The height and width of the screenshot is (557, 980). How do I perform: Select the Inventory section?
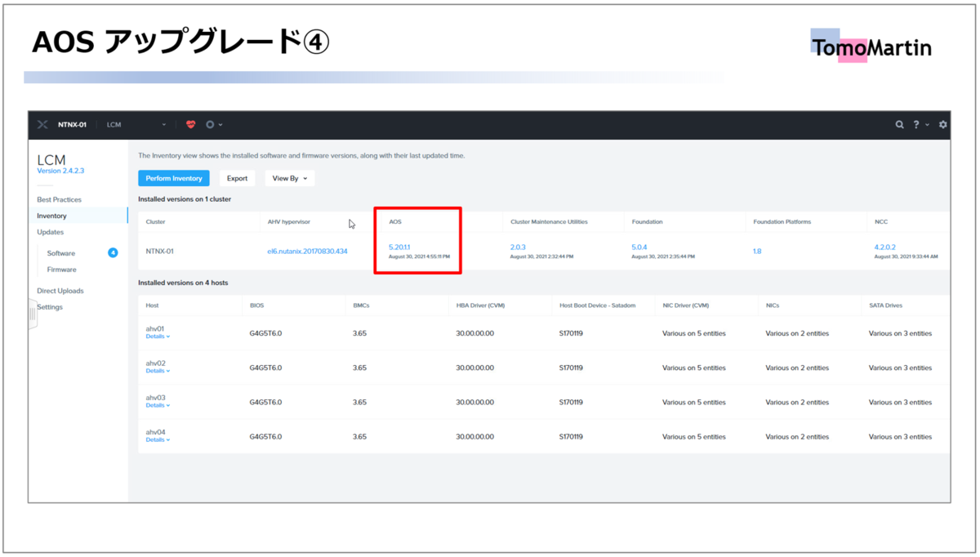tap(51, 216)
